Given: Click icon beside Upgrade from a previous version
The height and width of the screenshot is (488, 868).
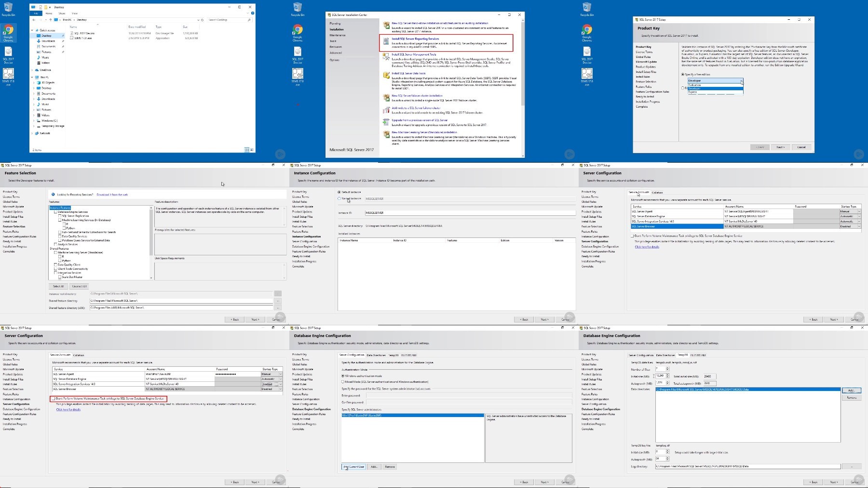Looking at the screenshot, I should 386,122.
